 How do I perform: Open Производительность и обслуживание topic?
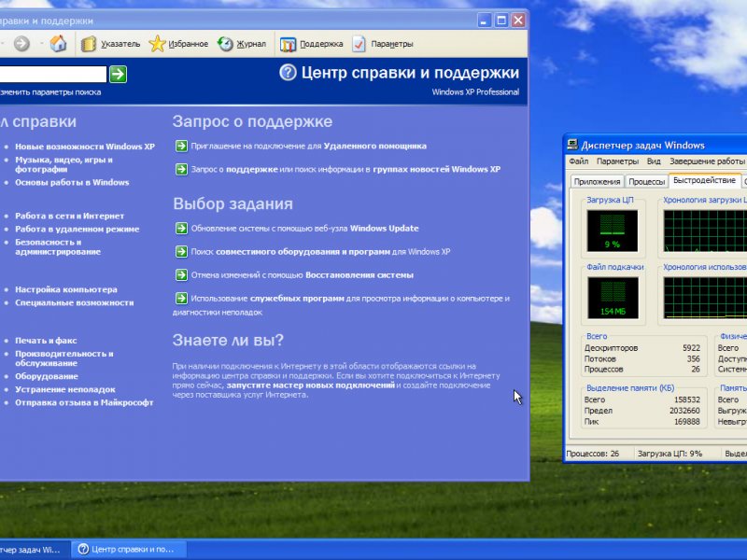coord(64,358)
